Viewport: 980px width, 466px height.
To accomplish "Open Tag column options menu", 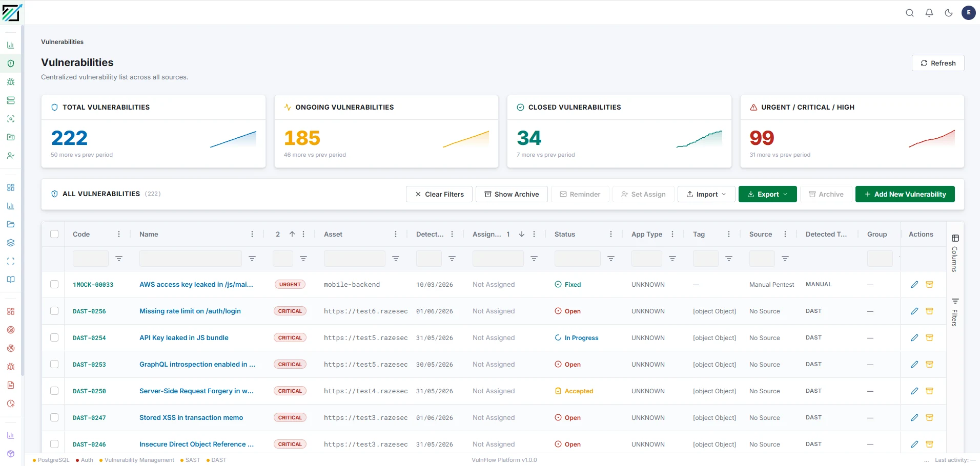I will [729, 234].
